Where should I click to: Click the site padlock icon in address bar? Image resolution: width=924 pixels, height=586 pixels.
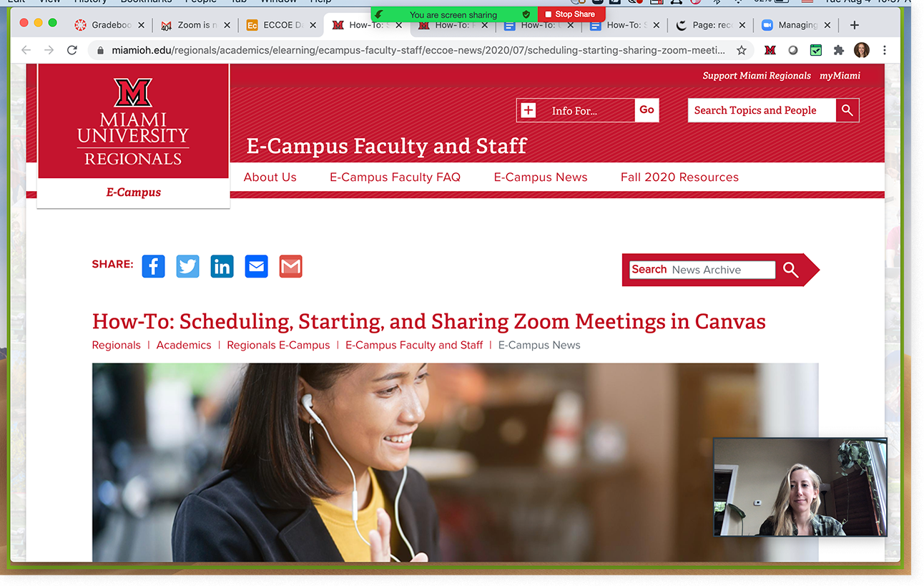click(99, 50)
